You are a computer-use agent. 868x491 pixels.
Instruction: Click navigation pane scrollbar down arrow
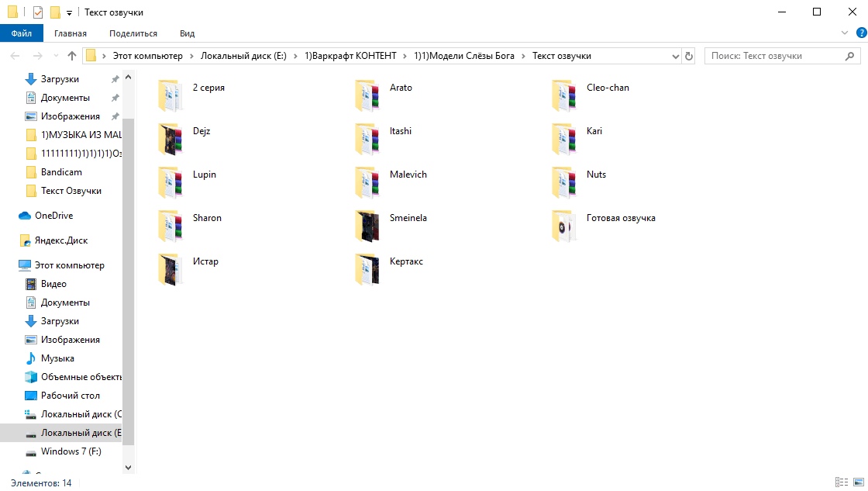[x=128, y=467]
